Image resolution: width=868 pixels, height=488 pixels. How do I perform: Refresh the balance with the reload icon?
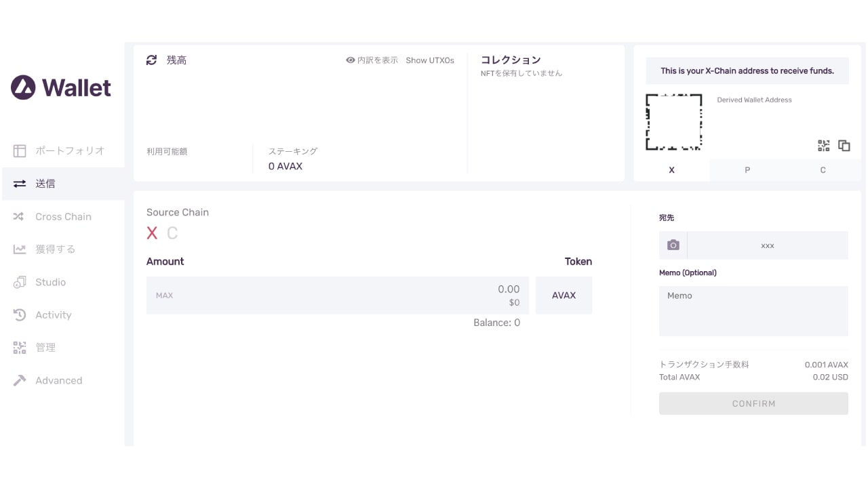152,60
